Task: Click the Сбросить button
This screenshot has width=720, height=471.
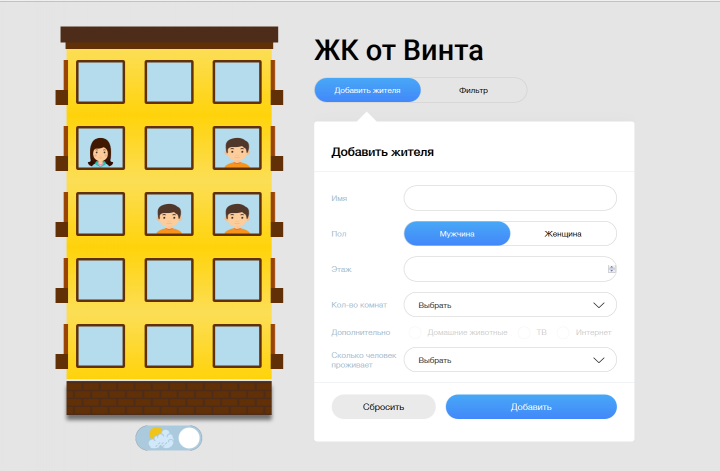Action: 383,407
